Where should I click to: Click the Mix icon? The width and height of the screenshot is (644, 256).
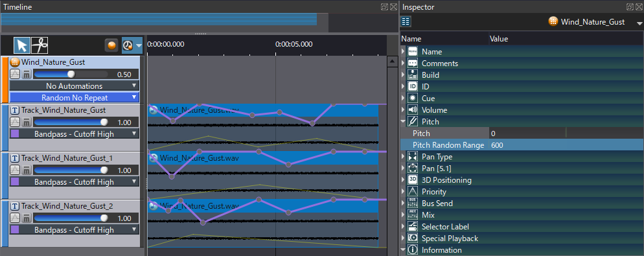[x=413, y=215]
